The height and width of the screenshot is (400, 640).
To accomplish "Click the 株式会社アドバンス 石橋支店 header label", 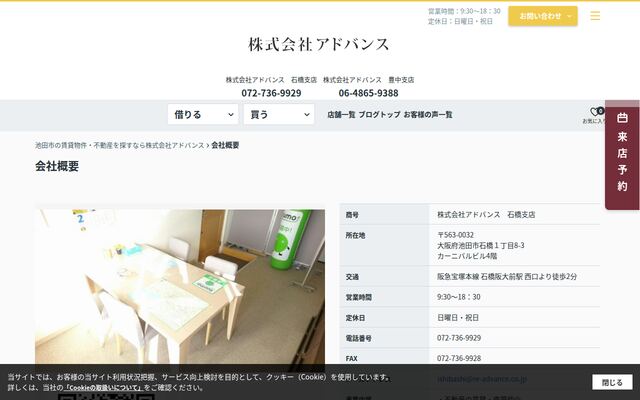I will pyautogui.click(x=271, y=80).
